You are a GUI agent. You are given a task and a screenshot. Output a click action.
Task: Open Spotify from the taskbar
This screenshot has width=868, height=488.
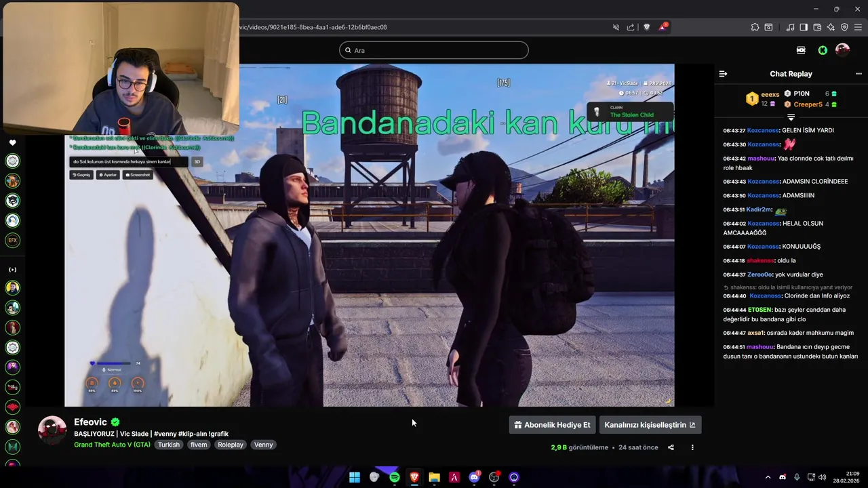click(395, 477)
